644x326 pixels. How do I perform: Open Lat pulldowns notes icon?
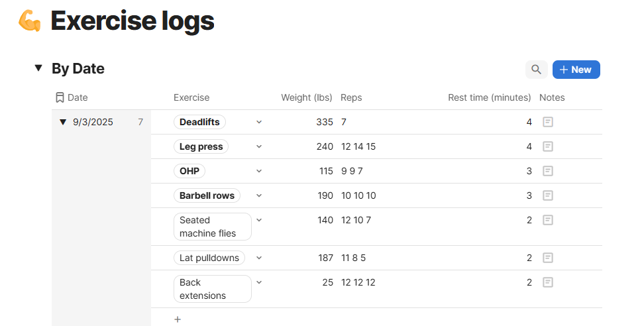pyautogui.click(x=547, y=258)
